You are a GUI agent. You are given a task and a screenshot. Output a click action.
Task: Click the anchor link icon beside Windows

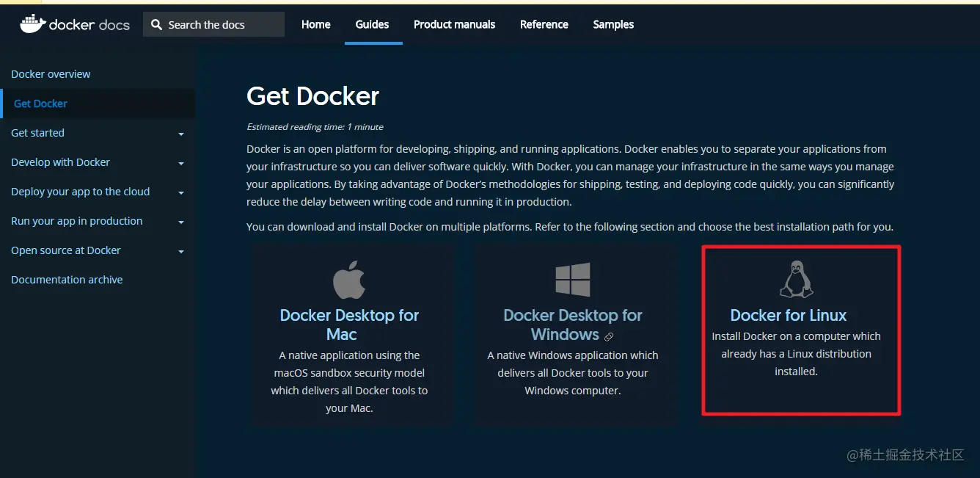[608, 336]
